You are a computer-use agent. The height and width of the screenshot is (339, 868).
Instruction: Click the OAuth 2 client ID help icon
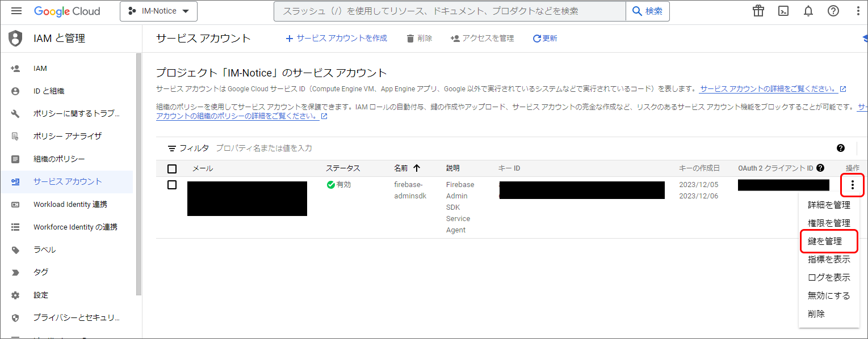(x=820, y=168)
